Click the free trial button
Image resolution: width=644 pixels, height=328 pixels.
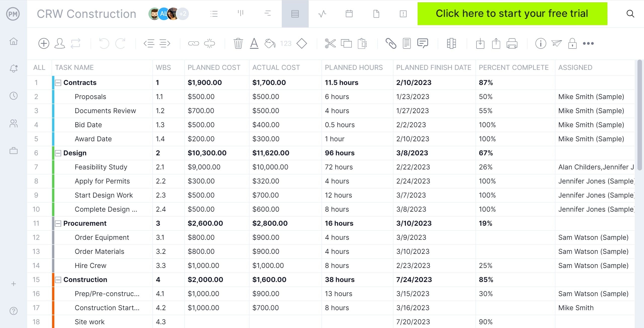[x=512, y=13]
